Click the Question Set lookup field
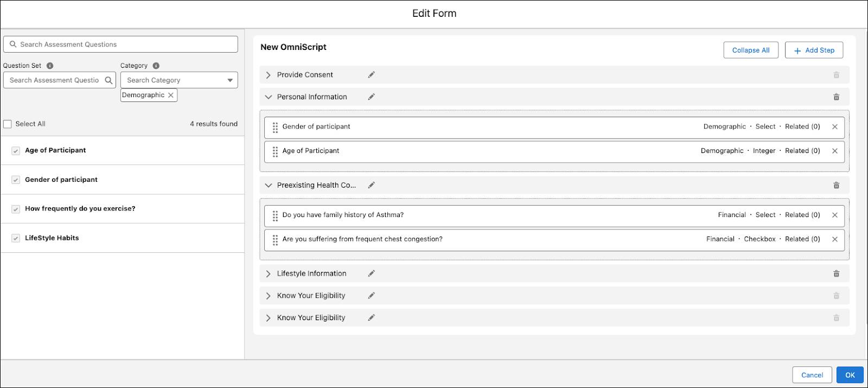Screen dimensions: 868x388 point(60,80)
